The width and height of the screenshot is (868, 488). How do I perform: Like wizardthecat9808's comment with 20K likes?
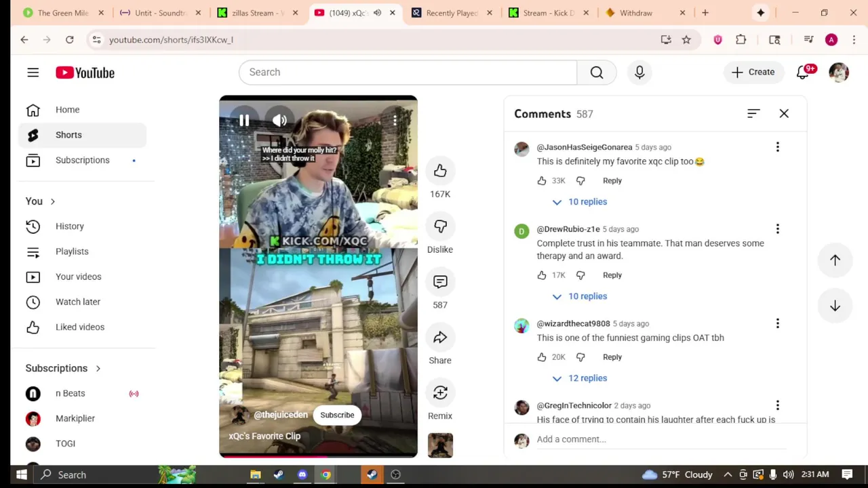click(x=542, y=357)
